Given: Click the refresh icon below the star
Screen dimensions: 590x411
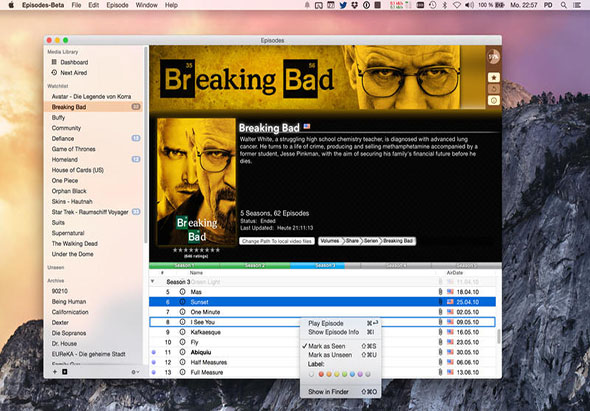Looking at the screenshot, I should (x=494, y=89).
